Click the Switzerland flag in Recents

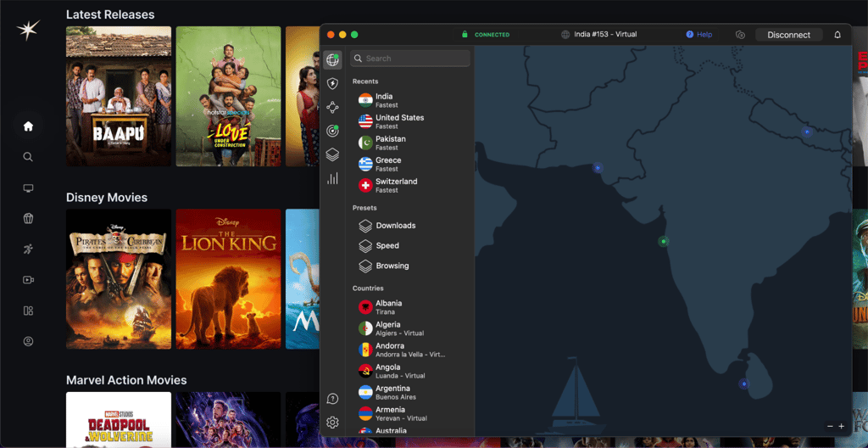click(365, 185)
